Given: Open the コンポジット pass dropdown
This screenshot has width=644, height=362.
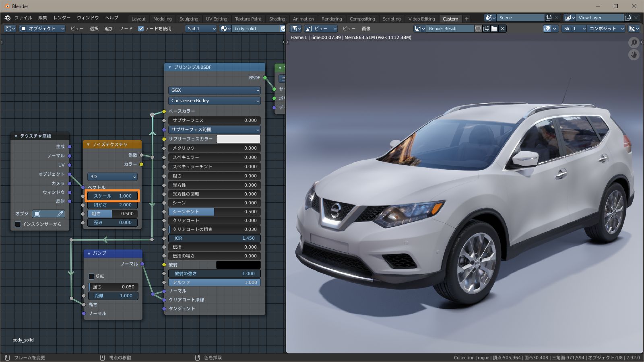Looking at the screenshot, I should point(607,29).
